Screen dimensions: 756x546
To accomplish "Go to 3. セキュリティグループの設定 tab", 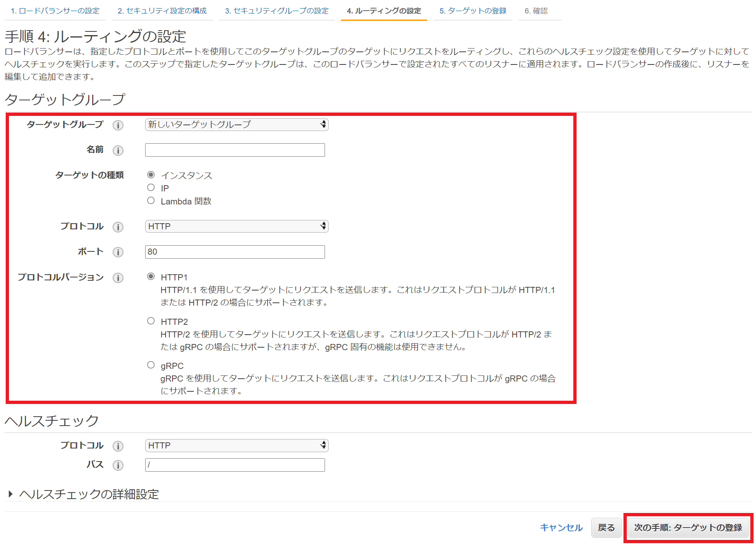I will (x=277, y=11).
